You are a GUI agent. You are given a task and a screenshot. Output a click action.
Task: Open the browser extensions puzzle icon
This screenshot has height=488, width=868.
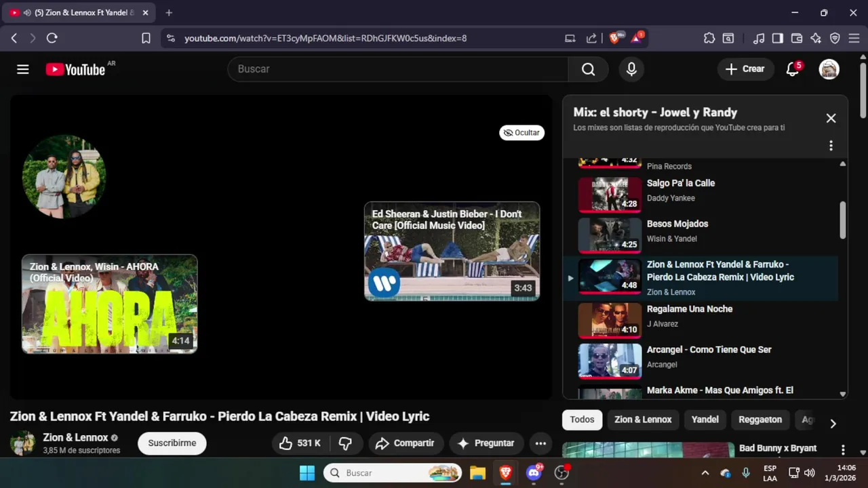(709, 39)
